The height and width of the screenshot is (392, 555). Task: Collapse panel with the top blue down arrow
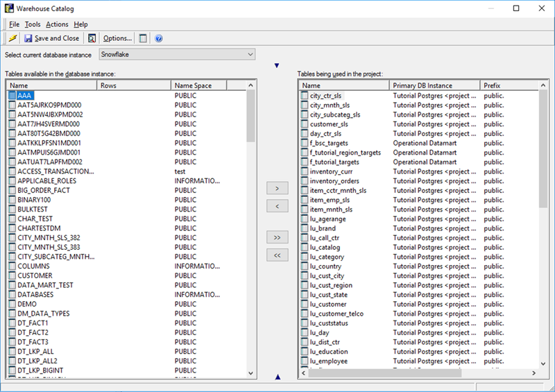coord(277,66)
